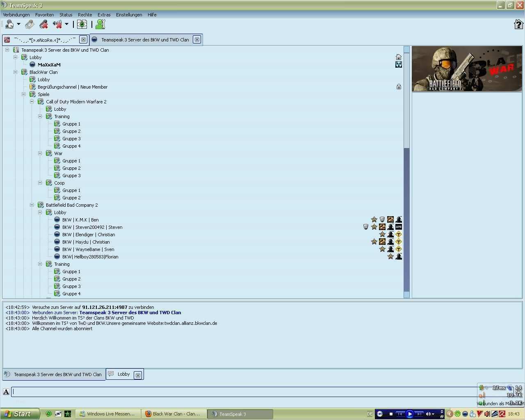Screen dimensions: 525x420
Task: Open the Windows Start menu
Action: pos(20,414)
